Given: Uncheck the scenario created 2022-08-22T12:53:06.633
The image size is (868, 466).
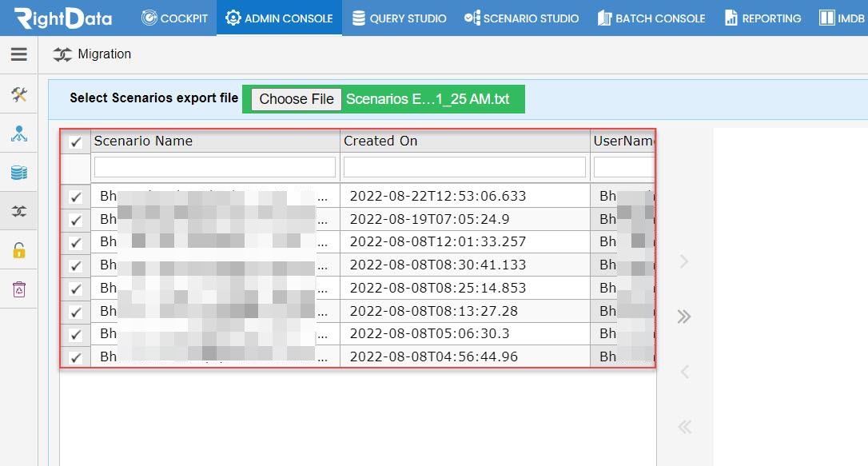Looking at the screenshot, I should click(76, 197).
